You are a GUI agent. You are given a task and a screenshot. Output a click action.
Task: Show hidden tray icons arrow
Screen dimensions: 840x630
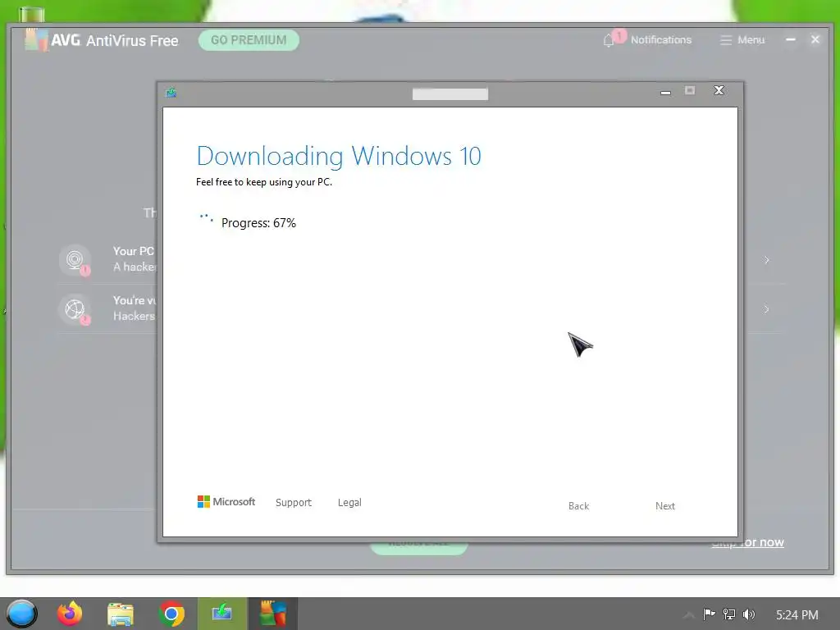(689, 614)
